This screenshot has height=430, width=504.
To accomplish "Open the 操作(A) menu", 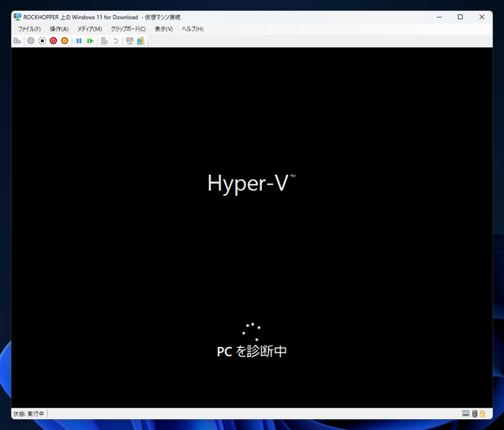I will pos(59,29).
